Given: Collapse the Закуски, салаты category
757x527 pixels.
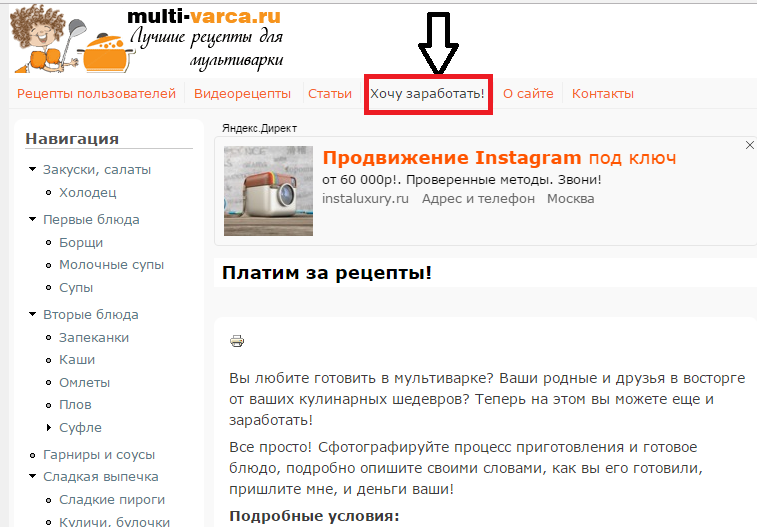Looking at the screenshot, I should point(32,169).
